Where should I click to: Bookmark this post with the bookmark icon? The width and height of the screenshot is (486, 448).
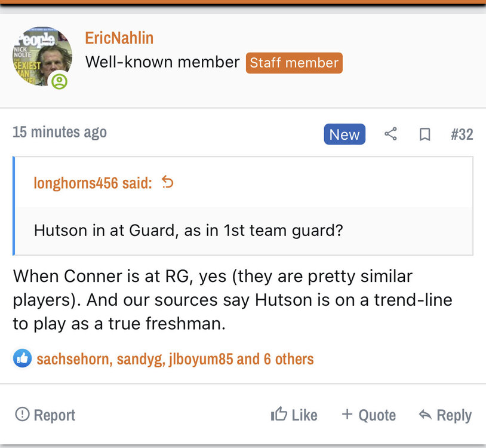coord(425,134)
